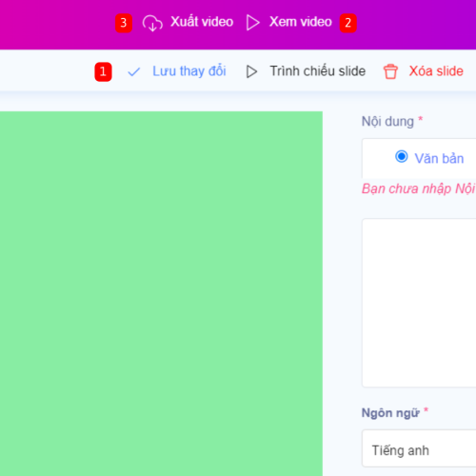Image resolution: width=476 pixels, height=476 pixels.
Task: Save changes with Lưu thay đổi
Action: tap(189, 71)
